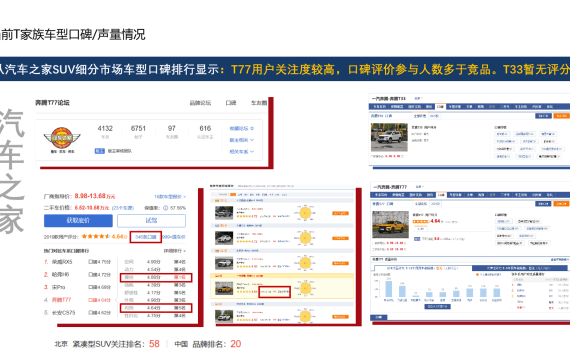
Task: Select 荣威RX5 in the popularity ranking
Action: pyautogui.click(x=62, y=262)
